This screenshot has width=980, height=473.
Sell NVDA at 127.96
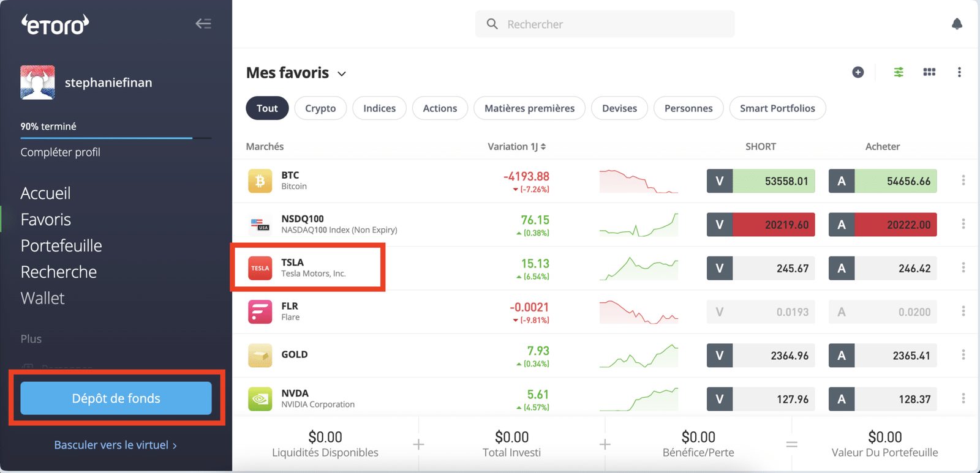(761, 399)
